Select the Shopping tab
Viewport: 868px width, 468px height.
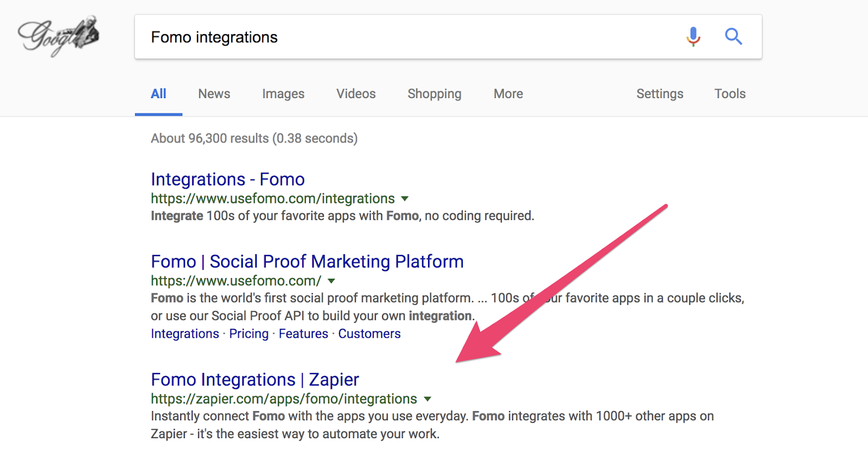pyautogui.click(x=434, y=94)
